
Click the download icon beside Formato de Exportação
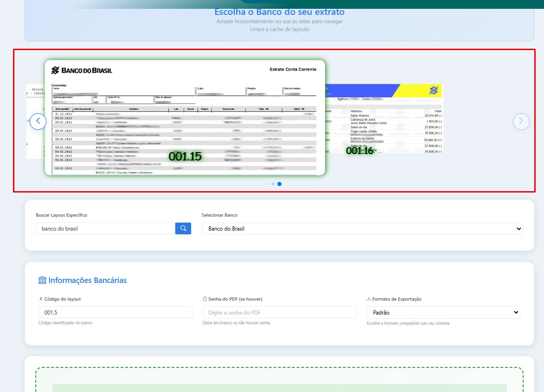click(x=369, y=299)
